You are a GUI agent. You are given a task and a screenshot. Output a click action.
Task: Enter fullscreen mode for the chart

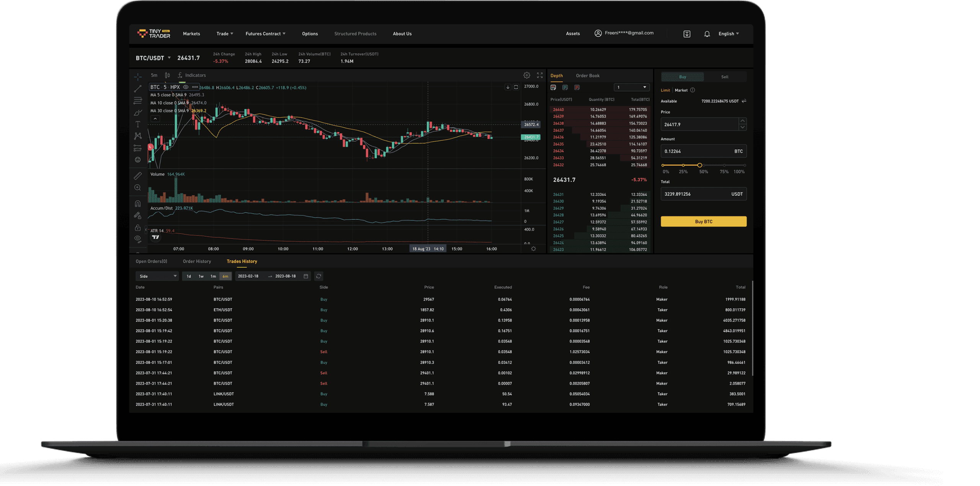point(540,75)
